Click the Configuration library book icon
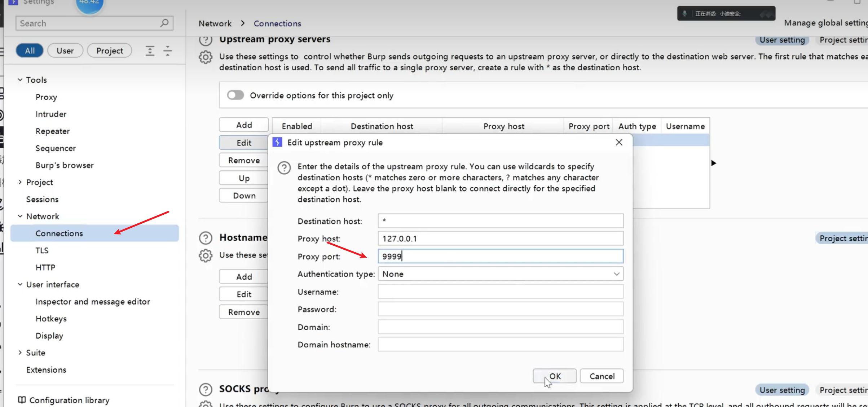868x407 pixels. click(22, 400)
